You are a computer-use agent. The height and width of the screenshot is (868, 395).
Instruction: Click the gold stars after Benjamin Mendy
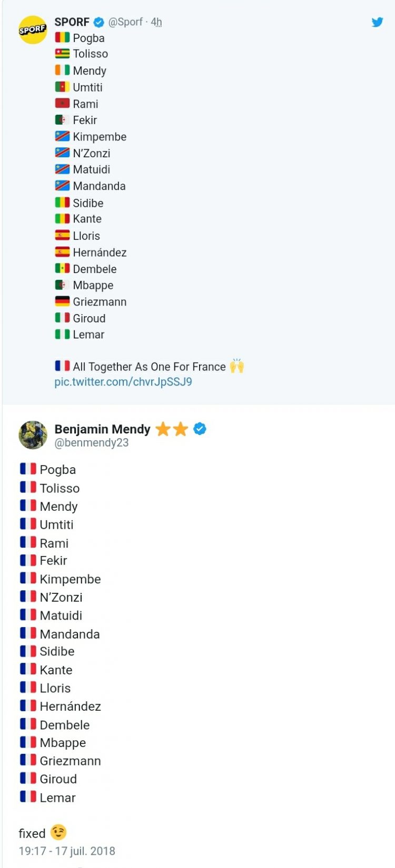(172, 429)
